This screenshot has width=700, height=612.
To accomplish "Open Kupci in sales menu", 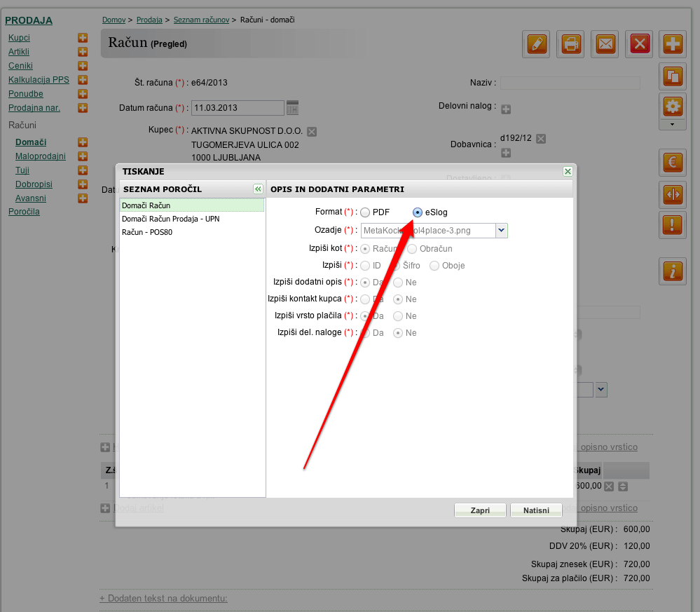I will pos(19,38).
